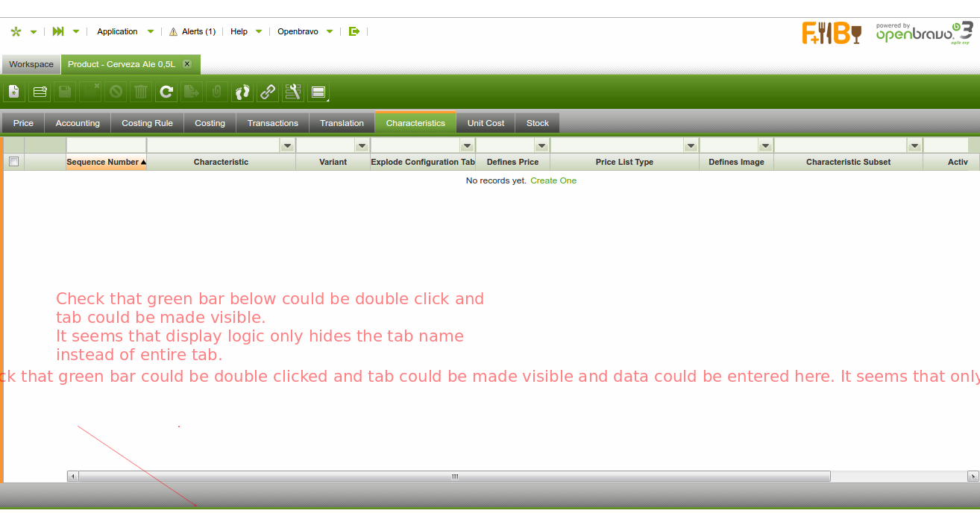The width and height of the screenshot is (980, 522).
Task: Open the Variant filter dropdown
Action: [x=362, y=145]
